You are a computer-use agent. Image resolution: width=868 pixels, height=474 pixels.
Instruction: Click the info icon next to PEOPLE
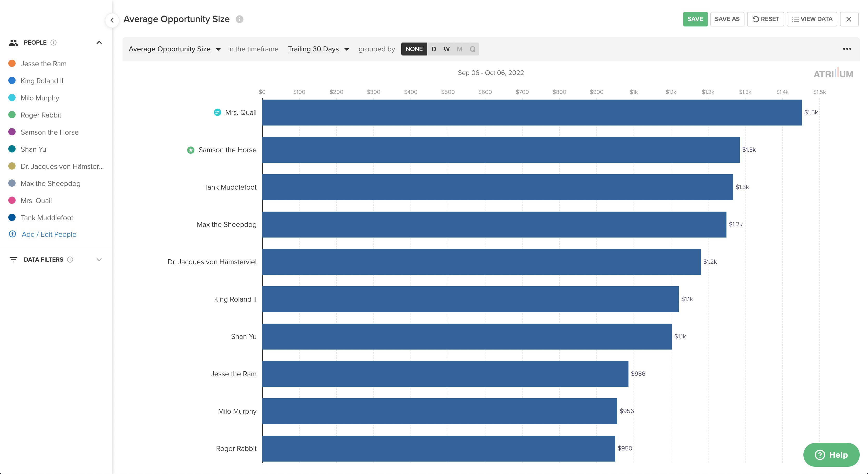pyautogui.click(x=53, y=43)
